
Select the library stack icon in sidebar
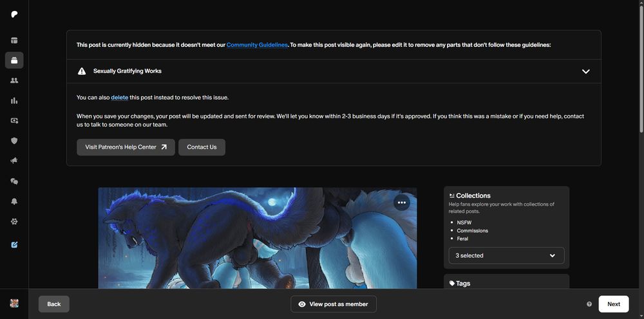[14, 60]
